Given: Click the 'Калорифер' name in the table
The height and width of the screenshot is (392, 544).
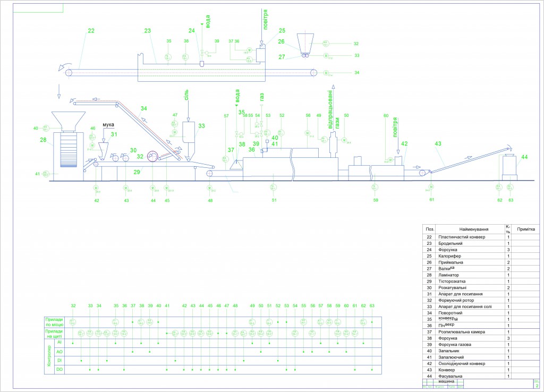Looking at the screenshot, I should 449,256.
